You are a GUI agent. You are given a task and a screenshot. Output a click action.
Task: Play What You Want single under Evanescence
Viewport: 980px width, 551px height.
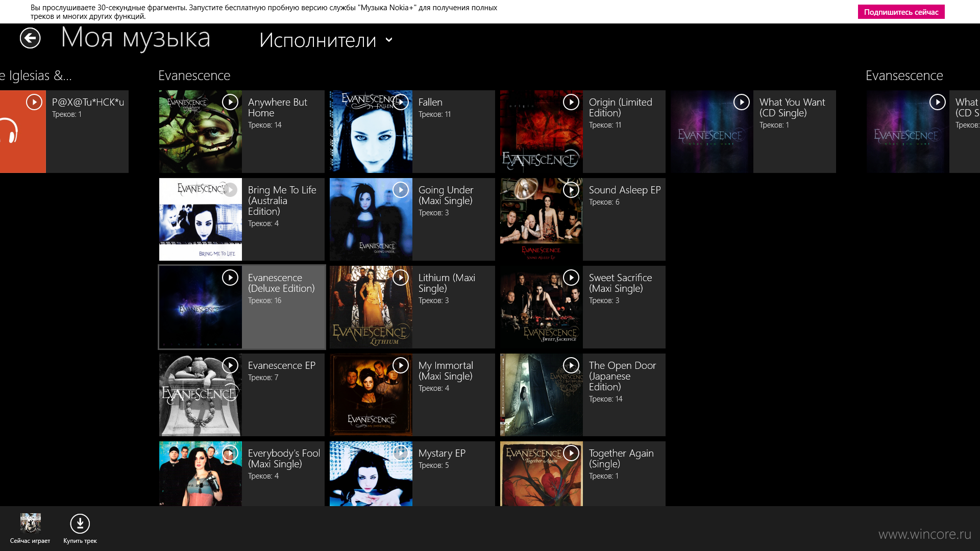point(742,102)
